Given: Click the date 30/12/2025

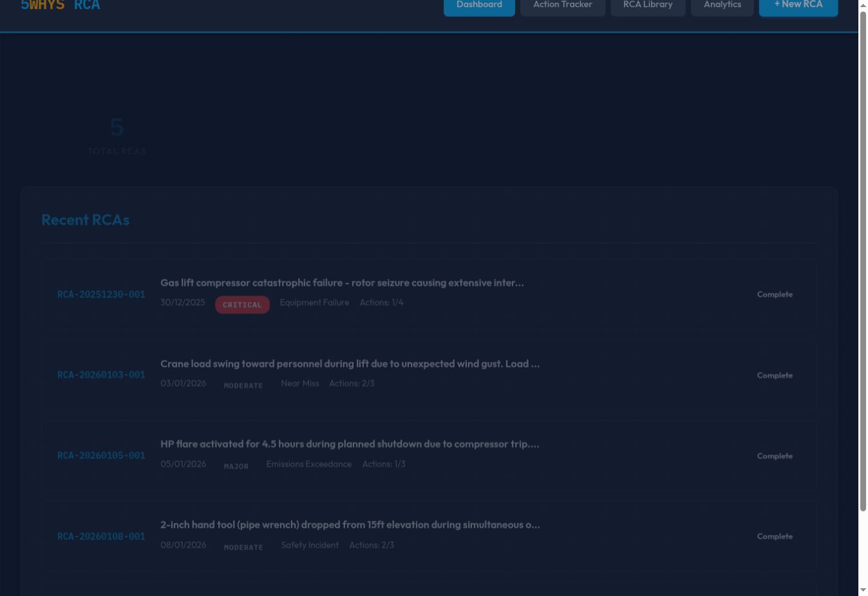Looking at the screenshot, I should coord(183,303).
